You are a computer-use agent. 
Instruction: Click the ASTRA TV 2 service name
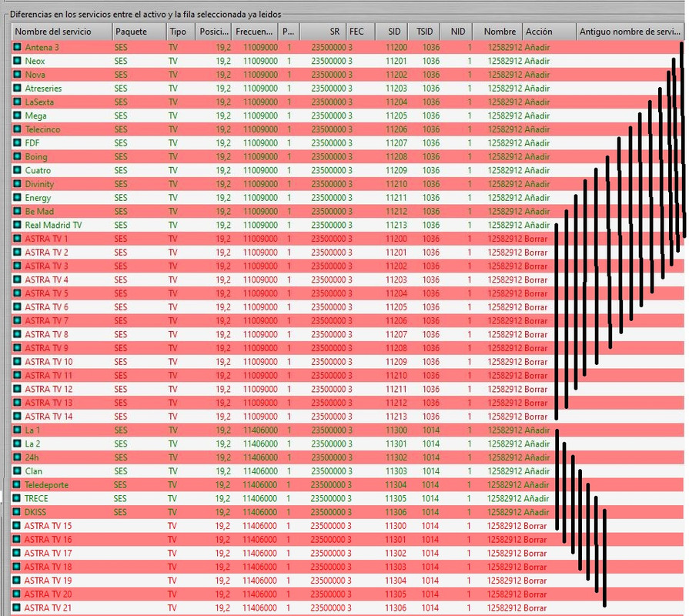click(x=47, y=253)
